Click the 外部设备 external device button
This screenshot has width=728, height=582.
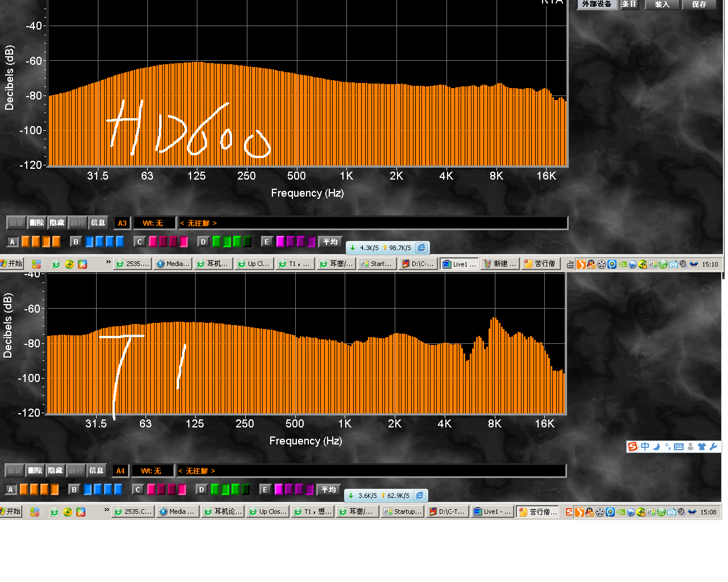tap(597, 4)
